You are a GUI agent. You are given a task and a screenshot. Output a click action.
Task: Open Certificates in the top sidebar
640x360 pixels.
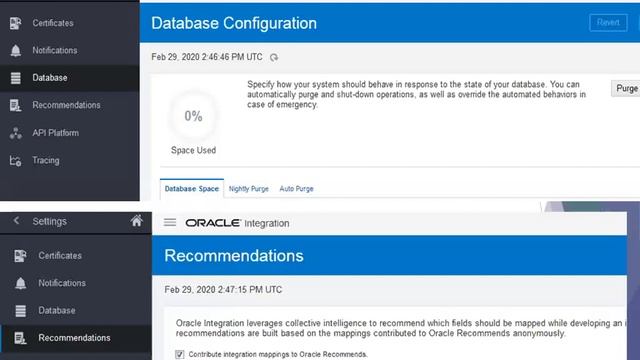click(53, 23)
